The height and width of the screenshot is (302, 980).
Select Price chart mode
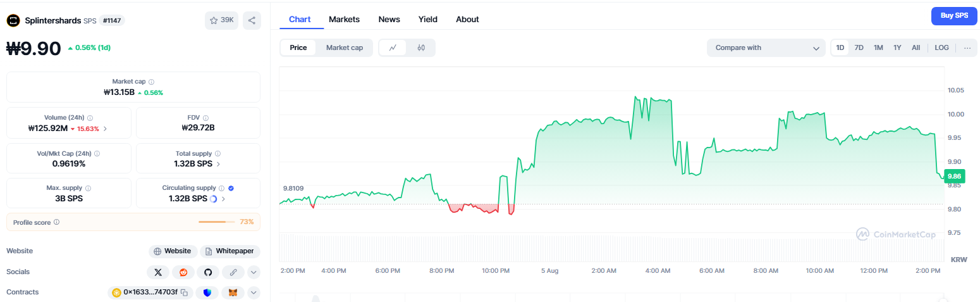click(298, 47)
